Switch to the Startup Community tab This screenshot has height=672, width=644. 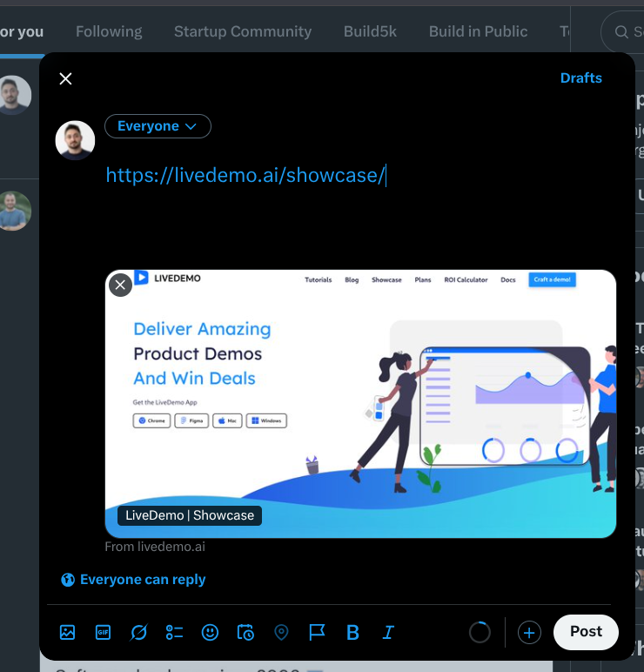[x=243, y=31]
